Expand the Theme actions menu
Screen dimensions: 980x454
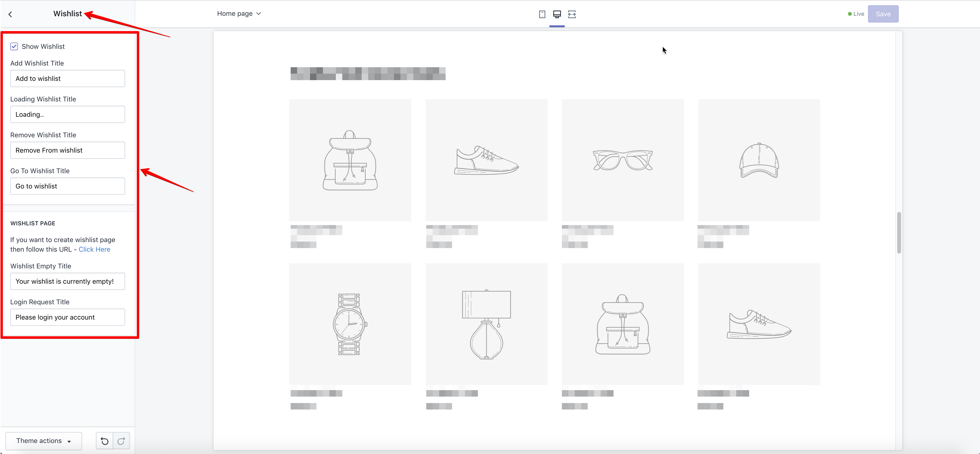click(x=44, y=441)
